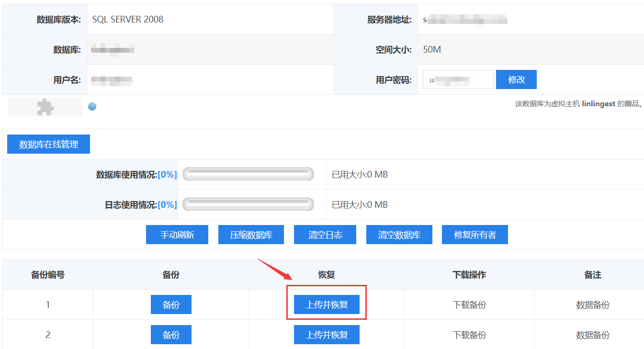
Task: Select the 清空日志 button
Action: coord(325,235)
